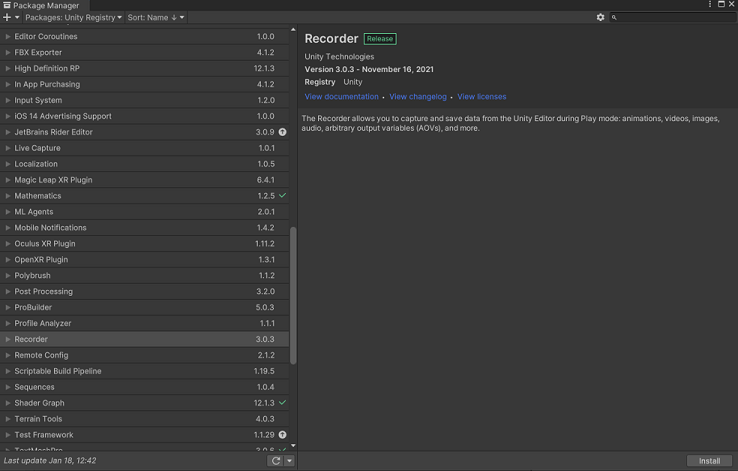
Task: Select the JetBrains Rider Editor package
Action: coord(144,132)
